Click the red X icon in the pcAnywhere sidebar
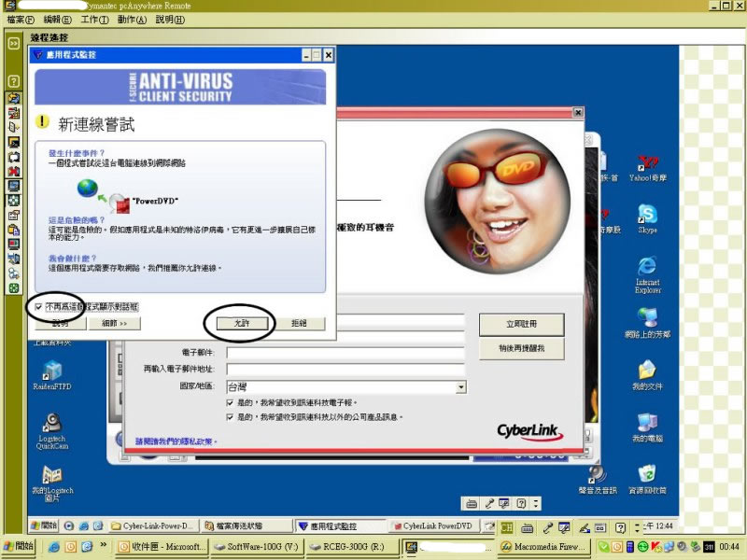747x560 pixels. pos(14,171)
